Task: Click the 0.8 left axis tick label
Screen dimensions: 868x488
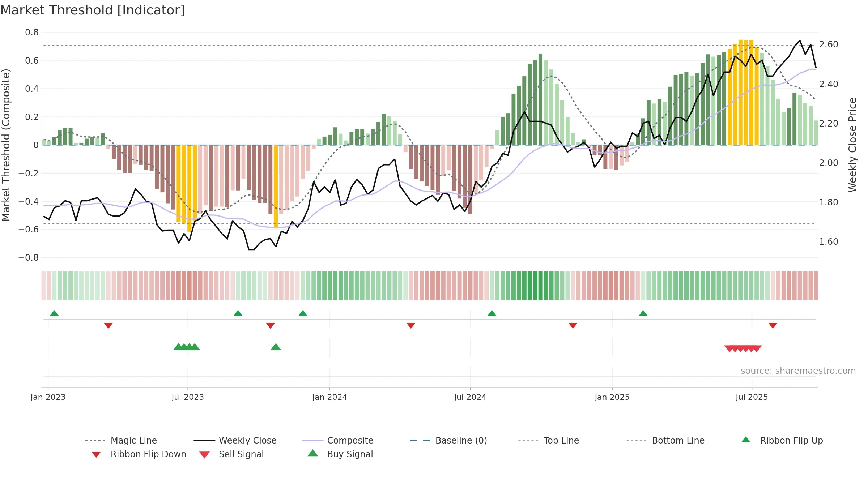Action: point(32,33)
